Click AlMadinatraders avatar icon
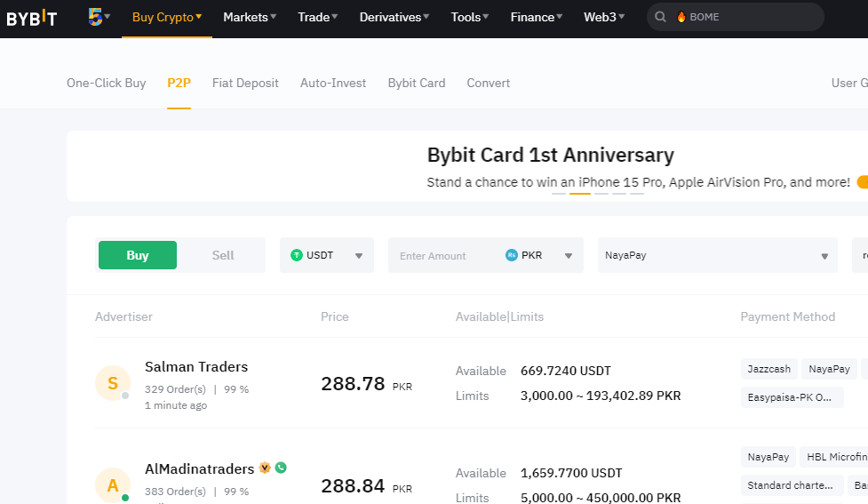This screenshot has width=868, height=504. [x=112, y=485]
